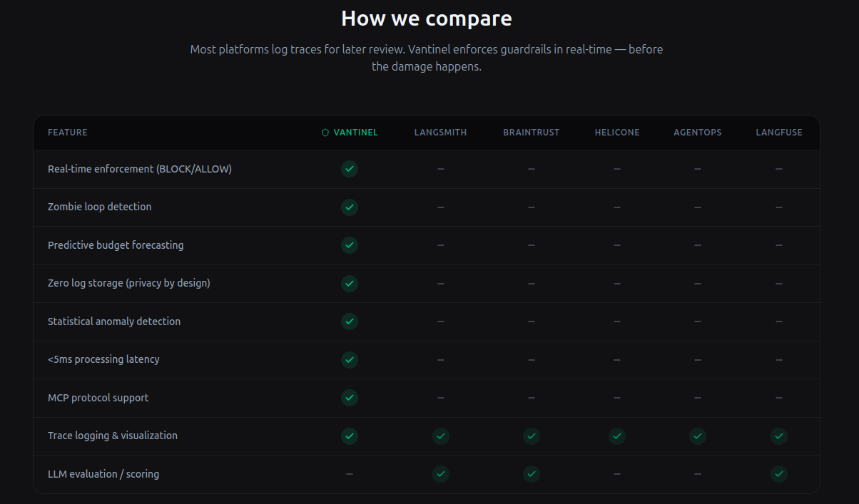Image resolution: width=859 pixels, height=504 pixels.
Task: Select the VANTINEL column header text
Action: (x=356, y=133)
